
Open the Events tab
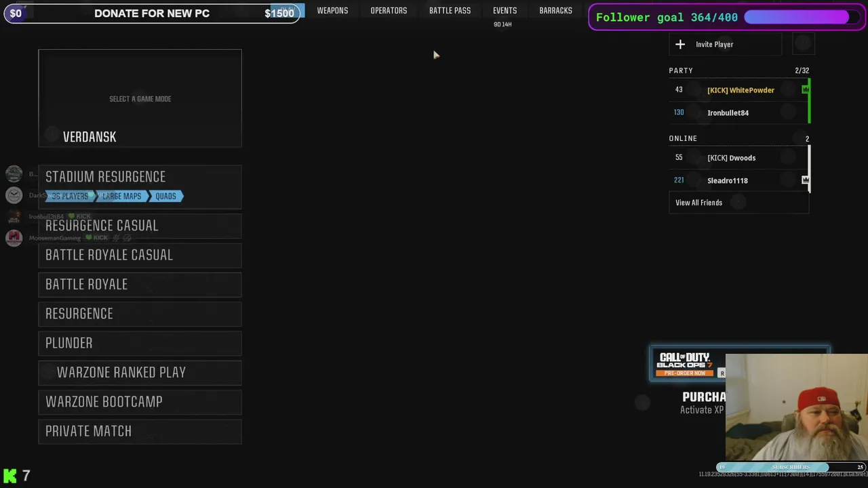(x=505, y=11)
